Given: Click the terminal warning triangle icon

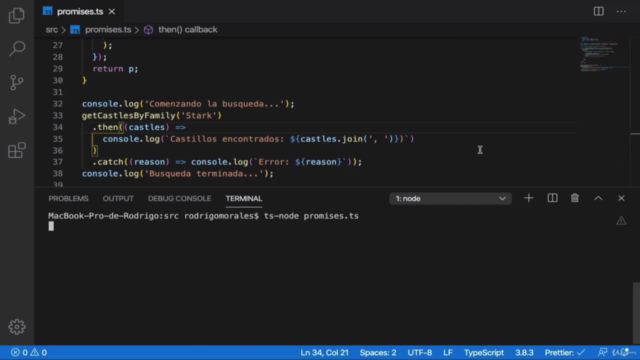Looking at the screenshot, I should pos(621,221).
